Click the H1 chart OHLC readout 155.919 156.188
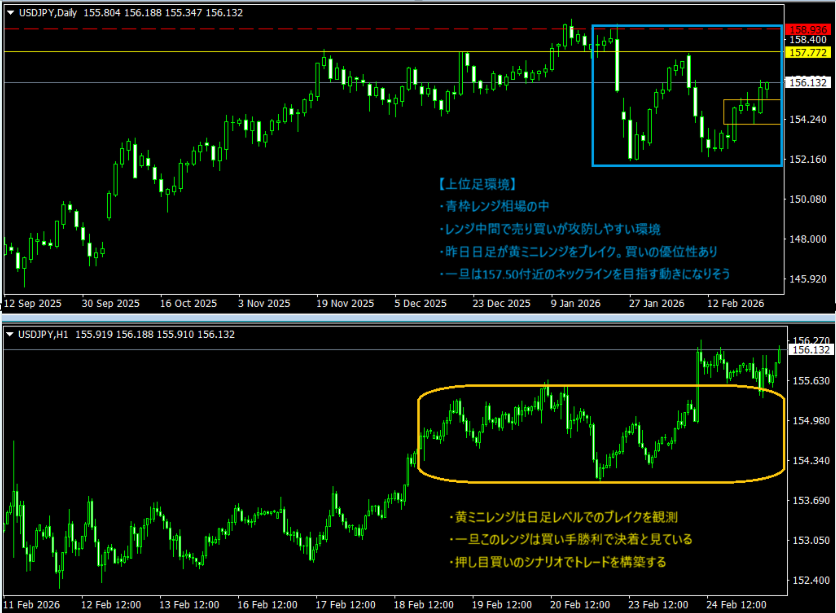The width and height of the screenshot is (836, 613). click(x=155, y=334)
